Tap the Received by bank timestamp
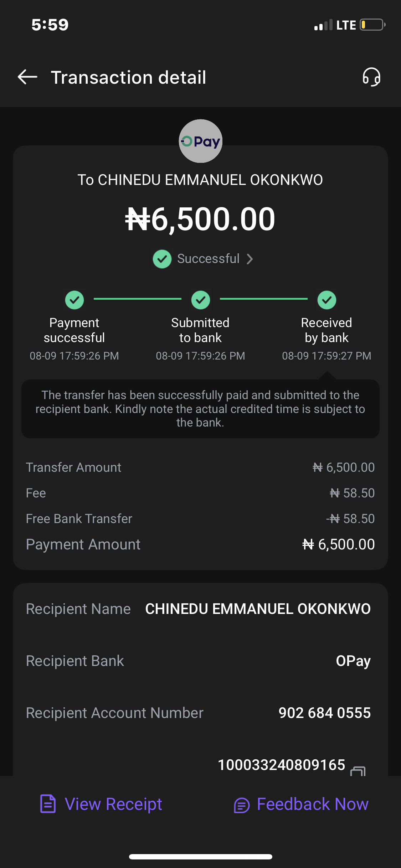The width and height of the screenshot is (401, 868). (327, 356)
